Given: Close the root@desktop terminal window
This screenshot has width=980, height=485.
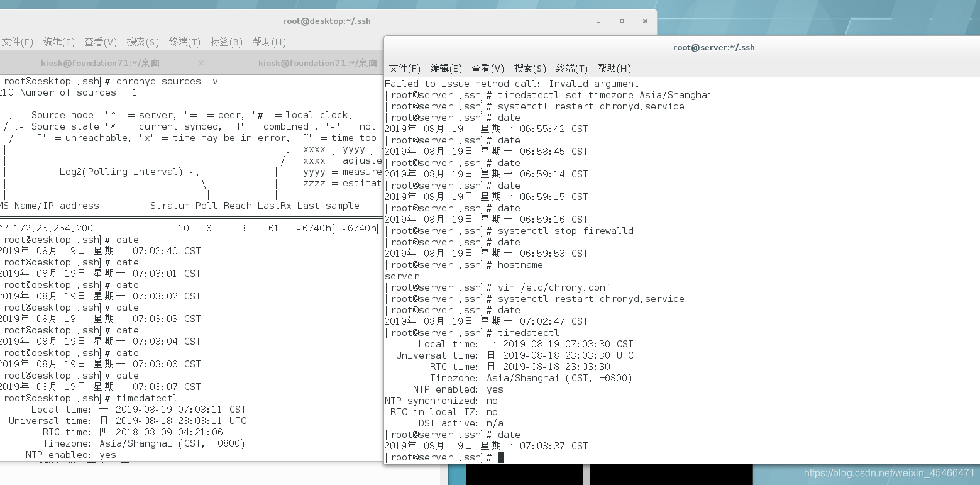Looking at the screenshot, I should (645, 21).
